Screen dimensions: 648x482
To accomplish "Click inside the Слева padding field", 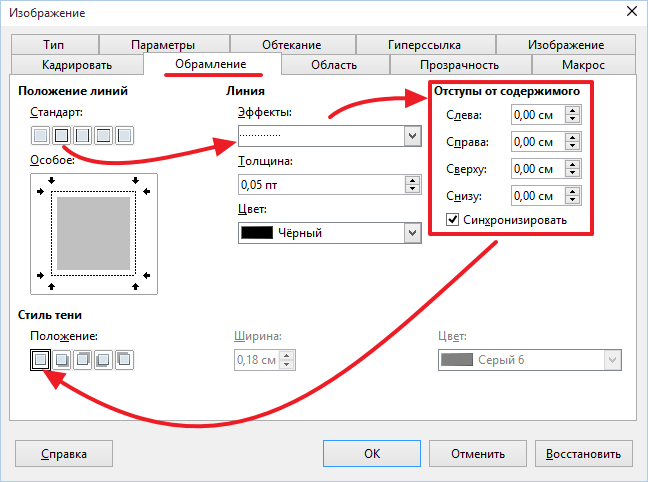I will click(x=538, y=115).
